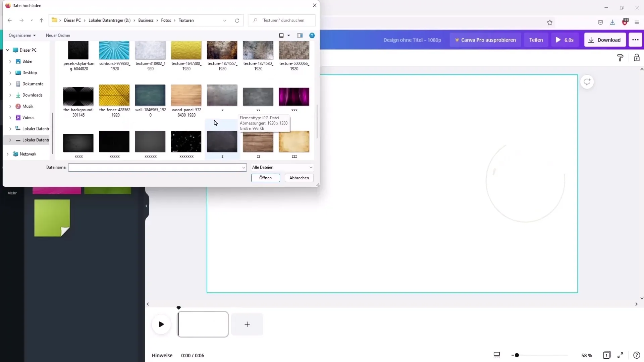Screen dimensions: 644x362
Task: Click the lock icon in Canva toolbar
Action: click(x=636, y=58)
